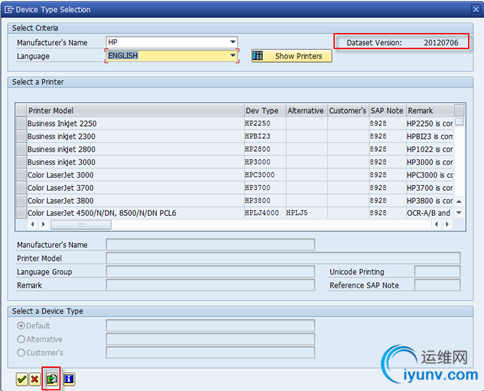Click the Dataset Version value 20120706

point(441,43)
